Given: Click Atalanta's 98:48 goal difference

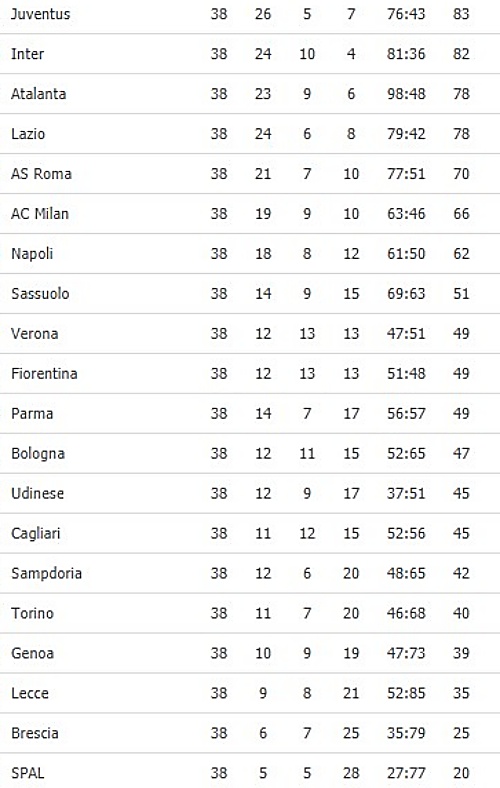Looking at the screenshot, I should (406, 94).
